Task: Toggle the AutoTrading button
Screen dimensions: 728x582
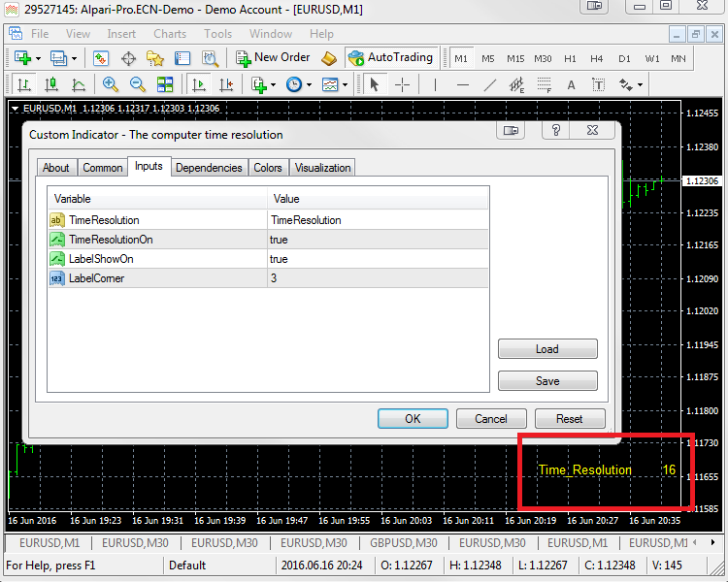Action: click(391, 58)
